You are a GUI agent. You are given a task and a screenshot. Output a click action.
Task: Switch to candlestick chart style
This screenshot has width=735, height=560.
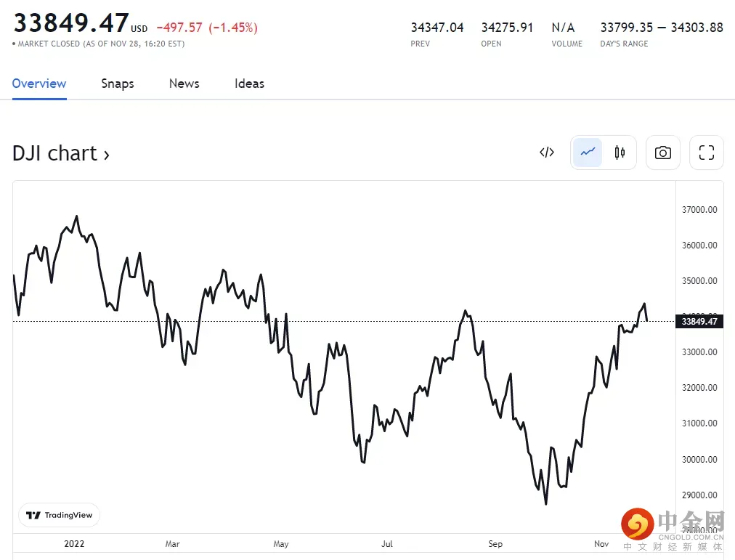(620, 153)
